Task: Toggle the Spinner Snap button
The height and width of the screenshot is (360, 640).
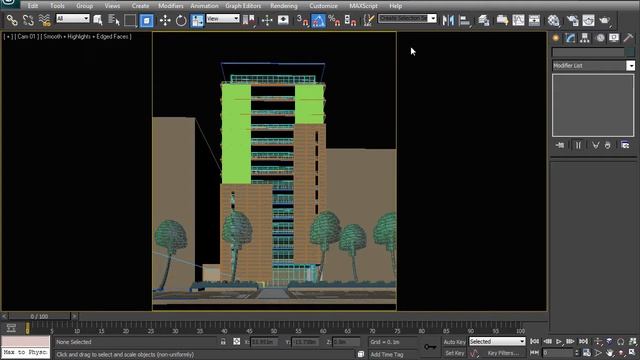Action: [x=350, y=20]
